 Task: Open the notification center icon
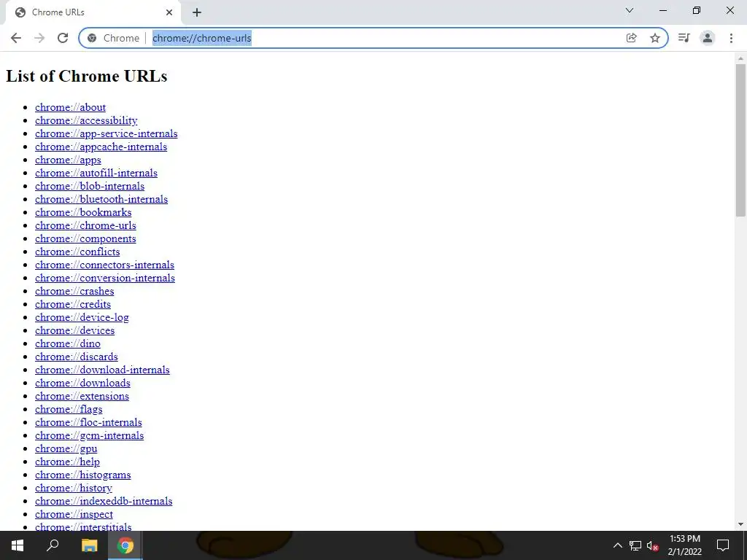tap(723, 545)
